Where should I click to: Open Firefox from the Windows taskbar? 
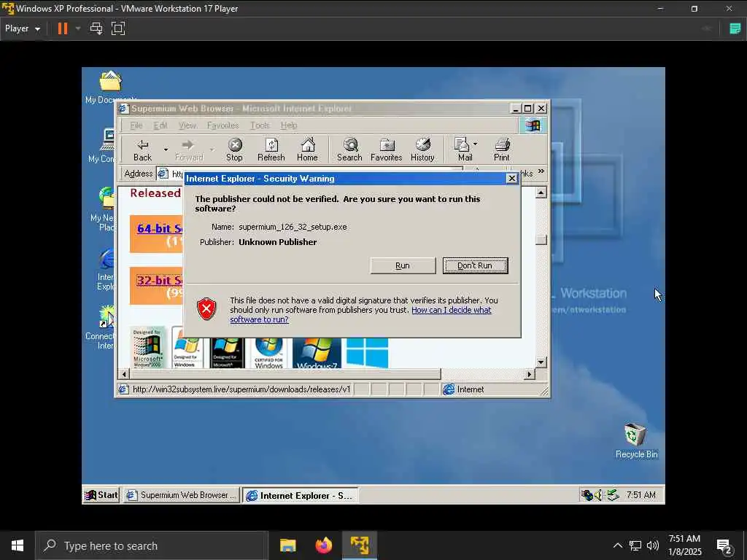coord(323,545)
